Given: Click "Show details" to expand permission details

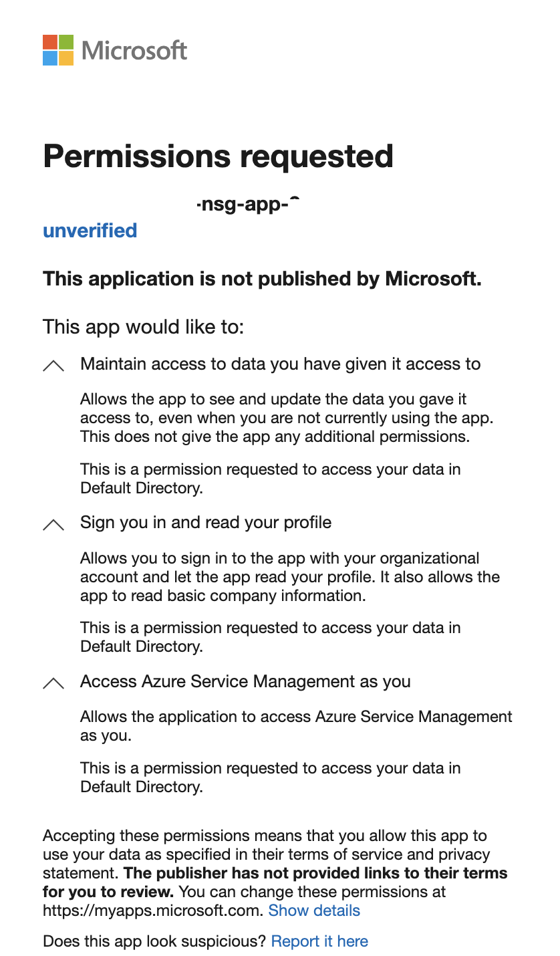Looking at the screenshot, I should pos(314,911).
